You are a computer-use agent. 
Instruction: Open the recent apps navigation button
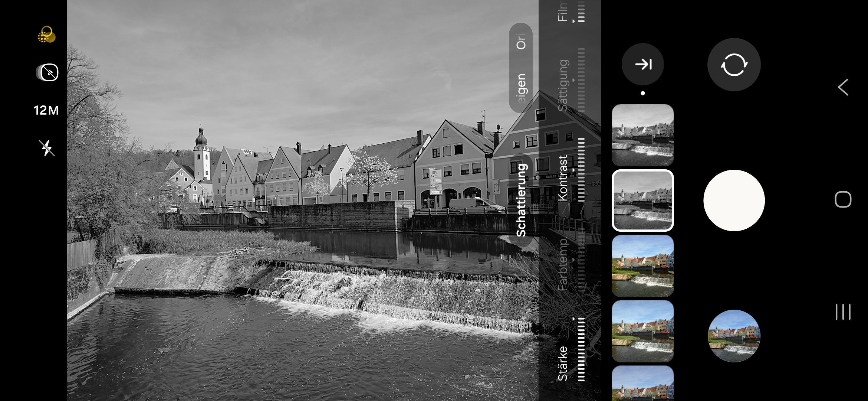click(843, 312)
